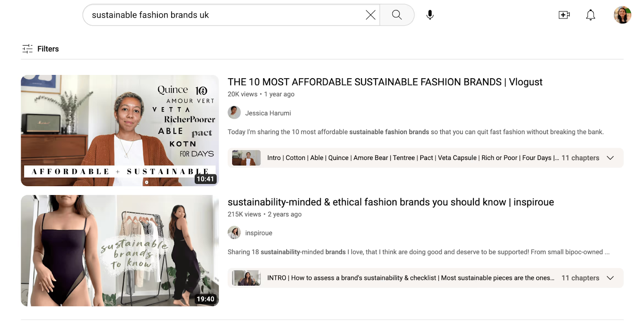The height and width of the screenshot is (326, 644).
Task: Click the magnifying glass search button
Action: [397, 15]
